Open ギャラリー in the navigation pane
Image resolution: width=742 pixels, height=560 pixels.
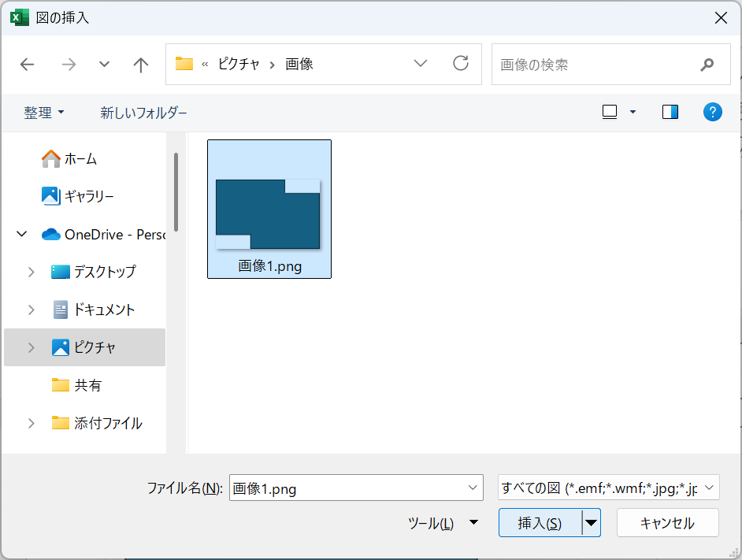click(89, 196)
